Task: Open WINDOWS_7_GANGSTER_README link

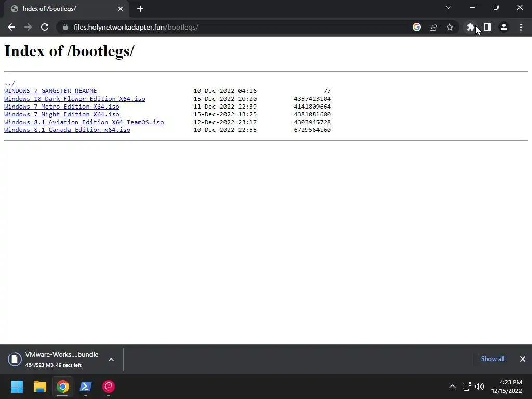Action: point(50,91)
